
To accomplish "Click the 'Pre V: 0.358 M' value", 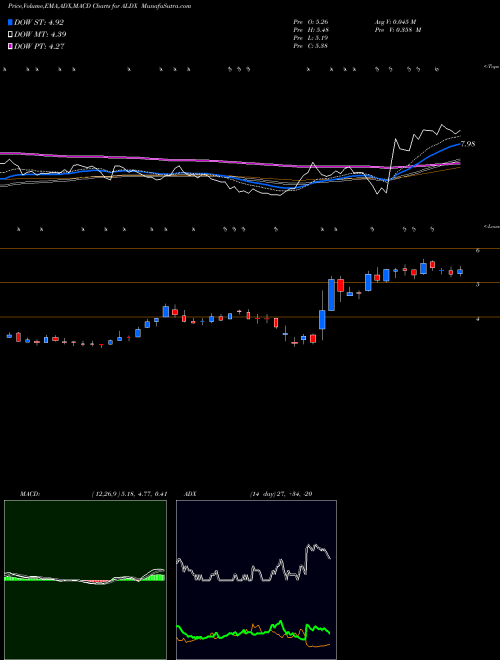I will pos(397,30).
